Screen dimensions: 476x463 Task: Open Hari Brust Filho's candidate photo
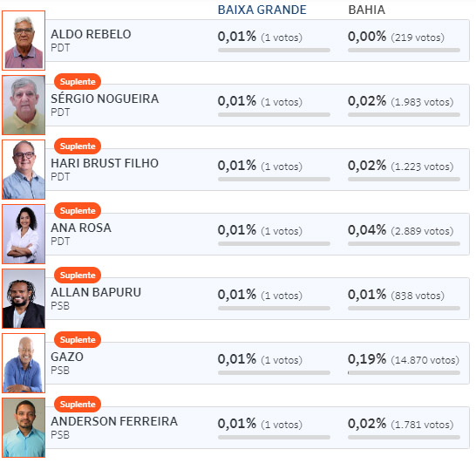point(24,169)
